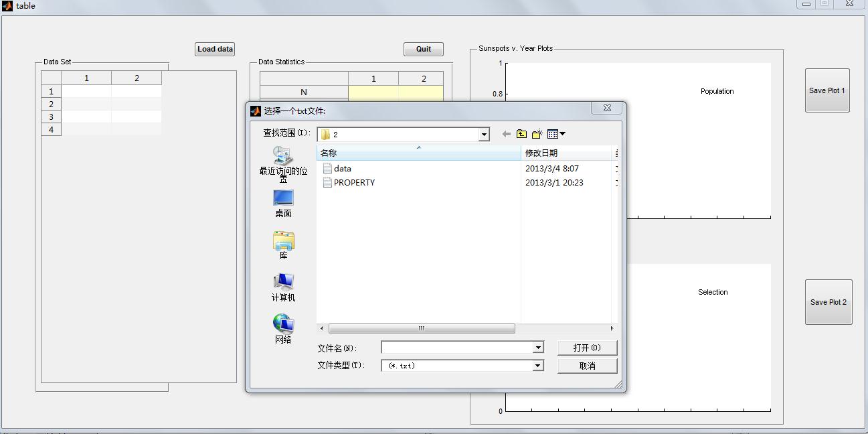Click column header 1 in Data Statistics table

[x=373, y=79]
